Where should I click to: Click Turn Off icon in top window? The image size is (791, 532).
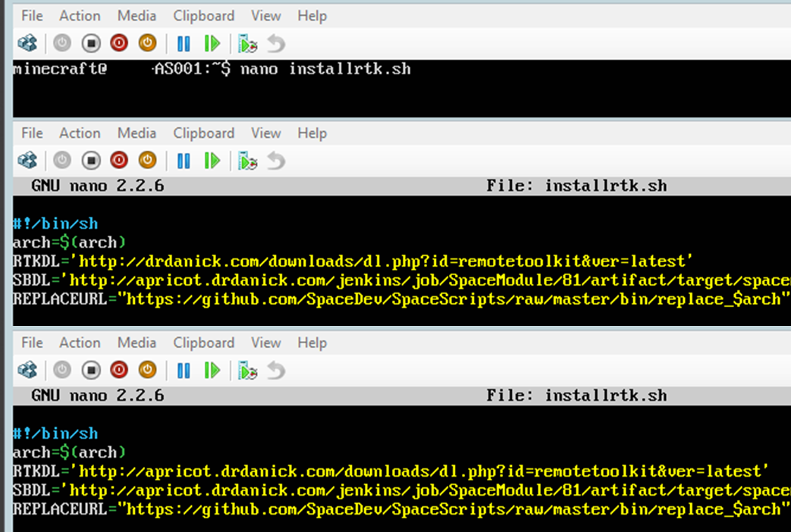91,43
